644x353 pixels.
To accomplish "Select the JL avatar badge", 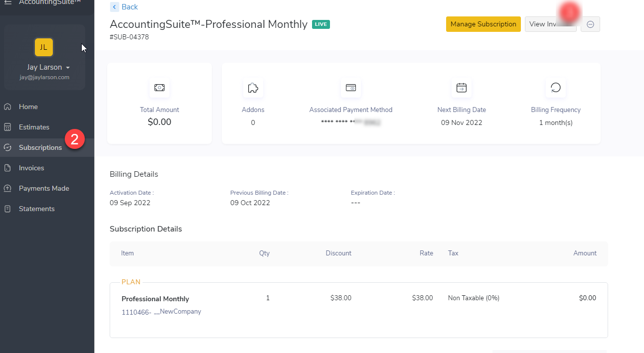I will pos(44,47).
